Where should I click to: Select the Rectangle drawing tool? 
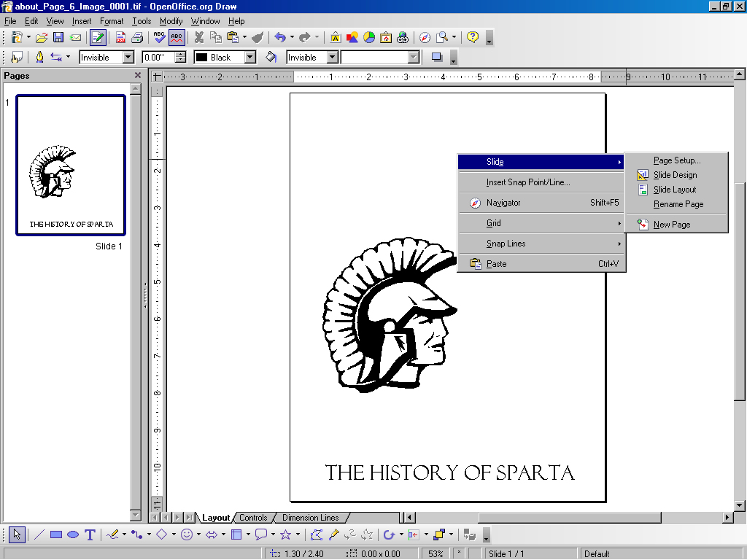55,534
